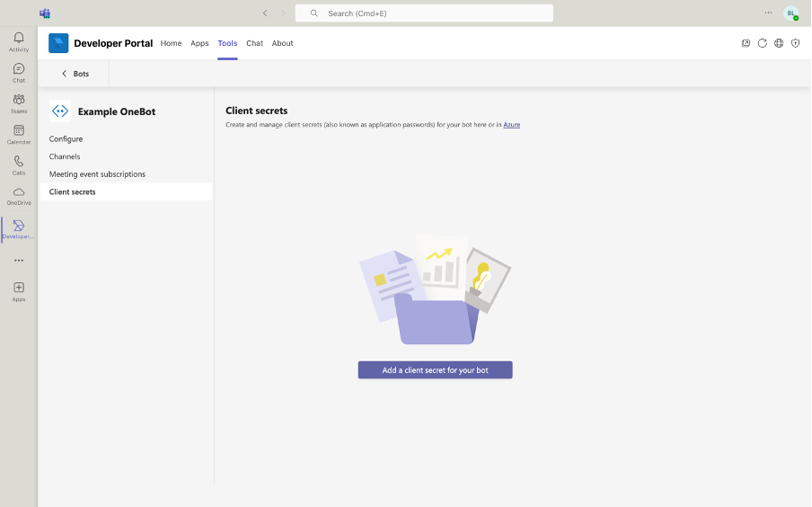Open the website globe icon
Screen dimensions: 812x507
pos(779,43)
